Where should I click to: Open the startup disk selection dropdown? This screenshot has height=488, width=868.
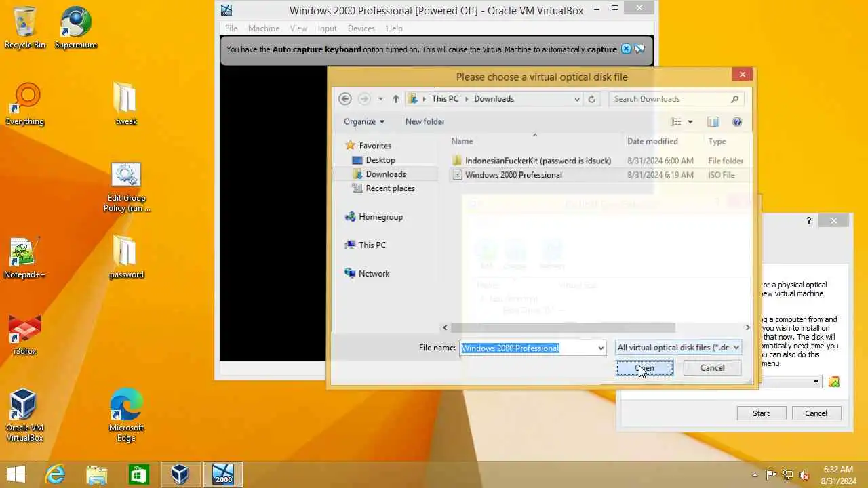pos(816,382)
